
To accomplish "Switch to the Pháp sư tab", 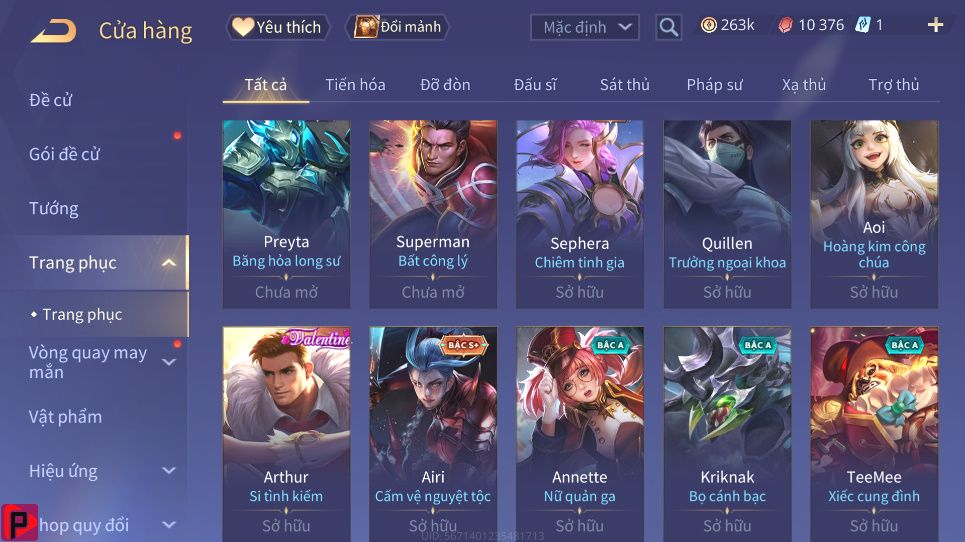I will click(x=715, y=85).
